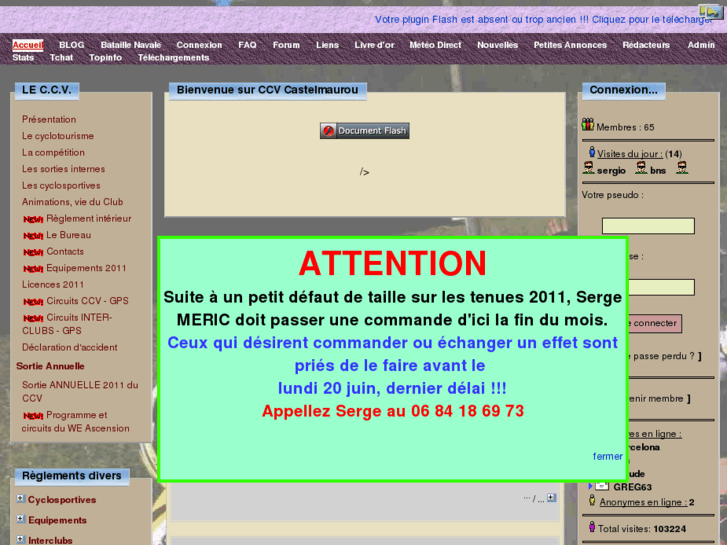
Task: Open the Admin menu item
Action: coord(701,45)
